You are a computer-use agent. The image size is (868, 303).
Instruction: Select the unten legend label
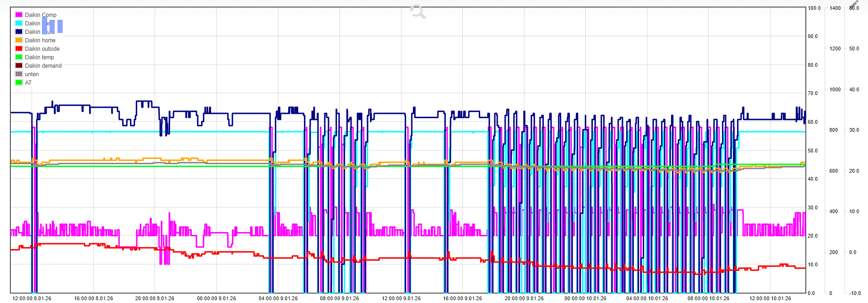(32, 74)
